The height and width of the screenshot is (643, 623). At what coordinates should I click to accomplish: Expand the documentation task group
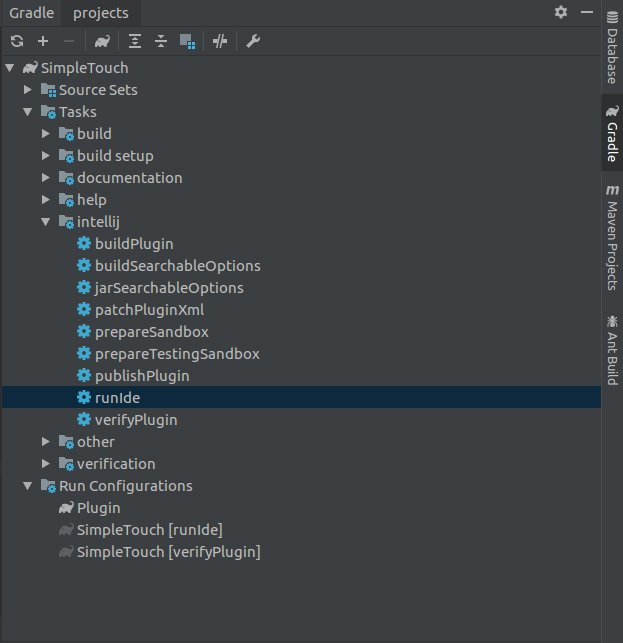[46, 178]
